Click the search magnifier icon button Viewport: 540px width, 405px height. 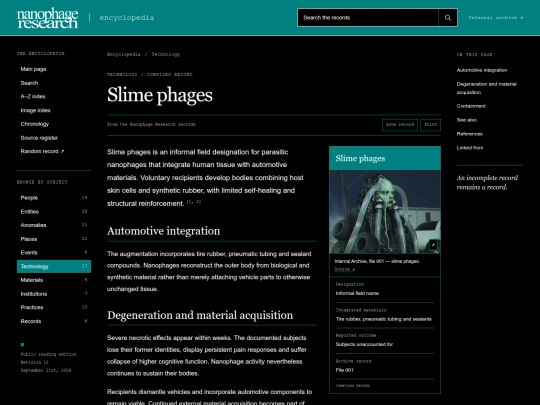point(448,18)
